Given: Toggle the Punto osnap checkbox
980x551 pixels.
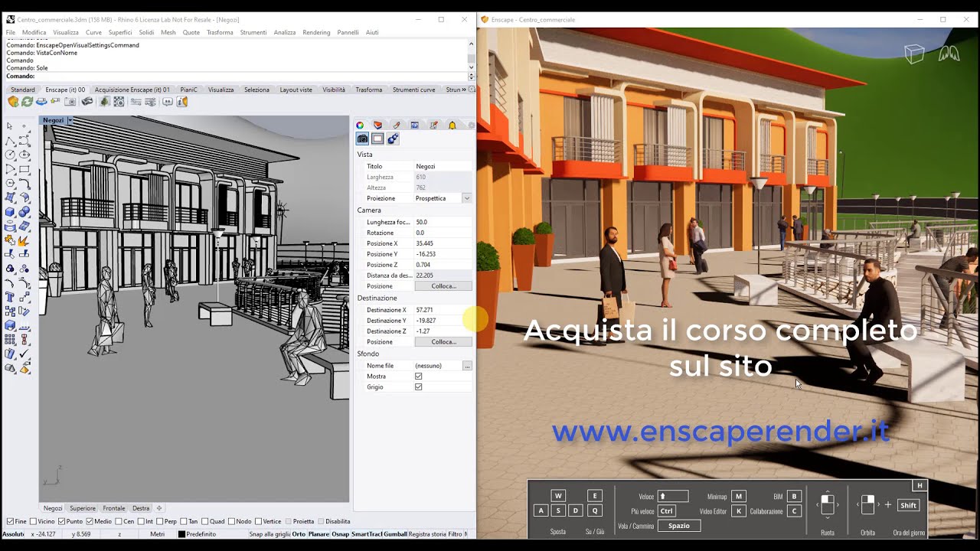Looking at the screenshot, I should 62,521.
